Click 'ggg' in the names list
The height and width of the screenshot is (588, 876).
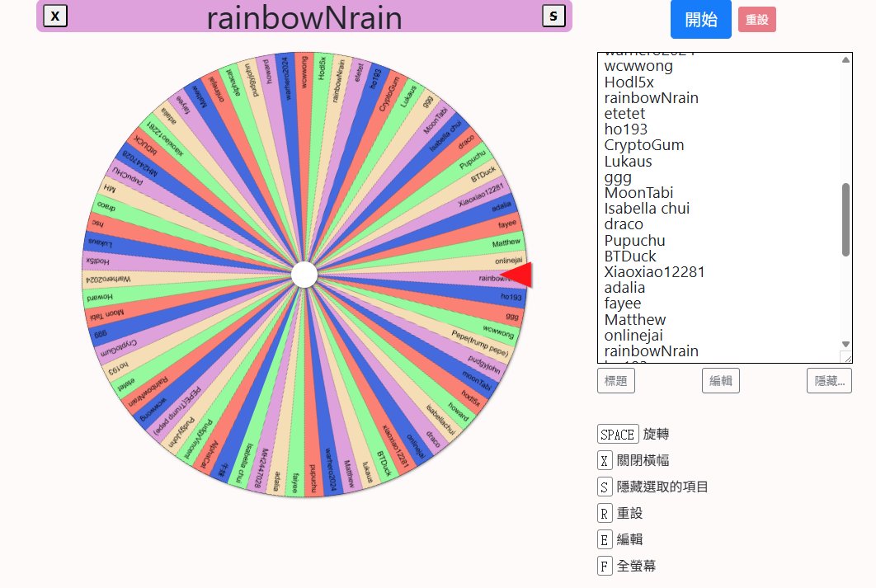click(618, 177)
